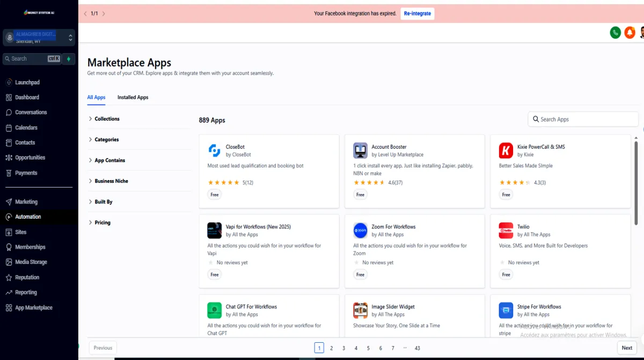Open Launchpad from the sidebar
The width and height of the screenshot is (644, 360).
[27, 82]
